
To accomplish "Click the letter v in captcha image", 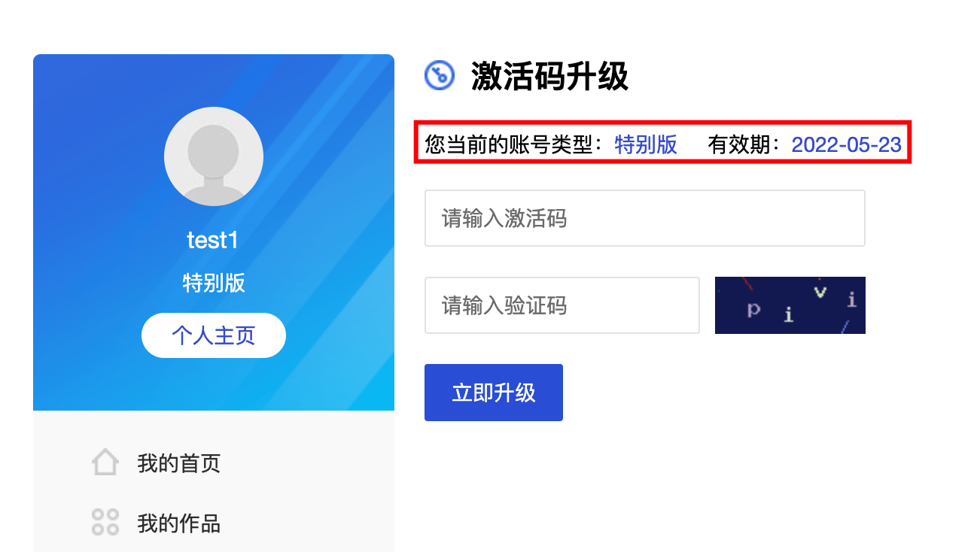I will [x=820, y=291].
